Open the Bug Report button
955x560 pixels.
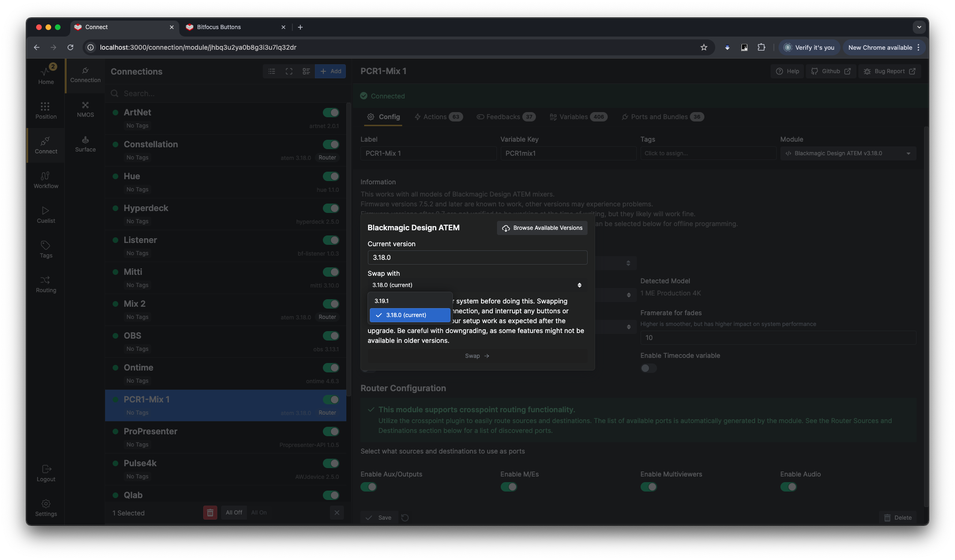tap(889, 71)
